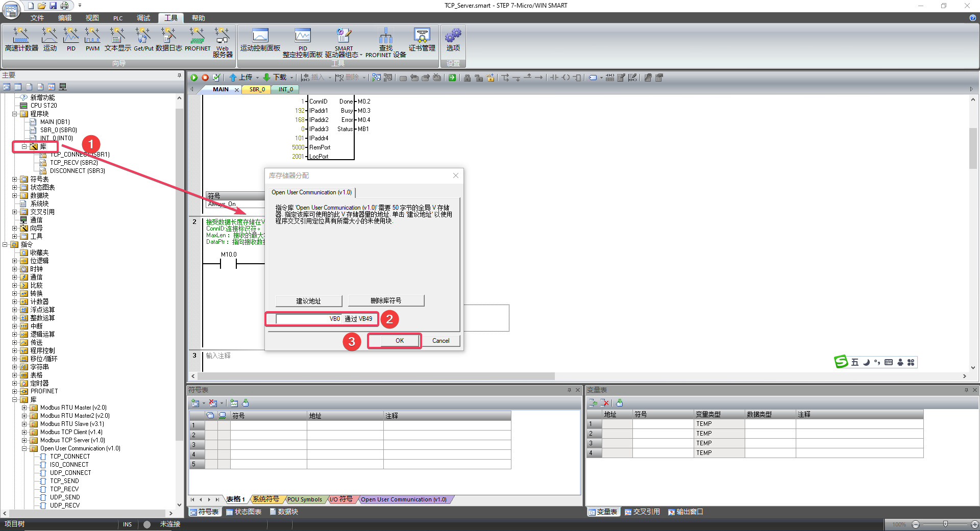980x531 pixels.
Task: Open the Download (下载) dropdown arrow
Action: [291, 78]
